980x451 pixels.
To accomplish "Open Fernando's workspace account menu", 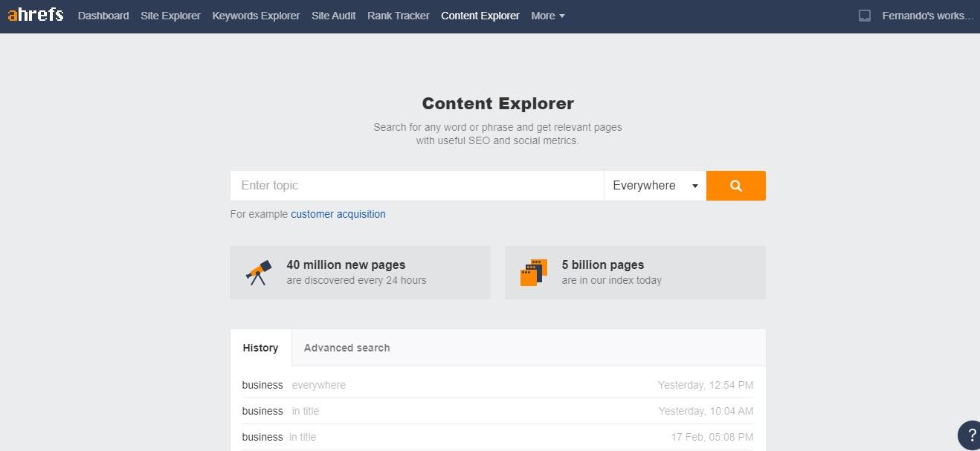I will pyautogui.click(x=927, y=16).
